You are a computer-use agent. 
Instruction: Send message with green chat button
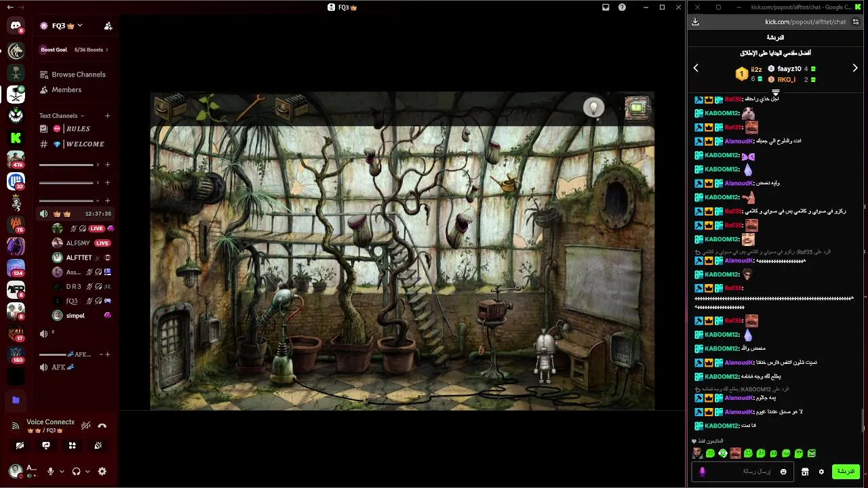(x=846, y=471)
